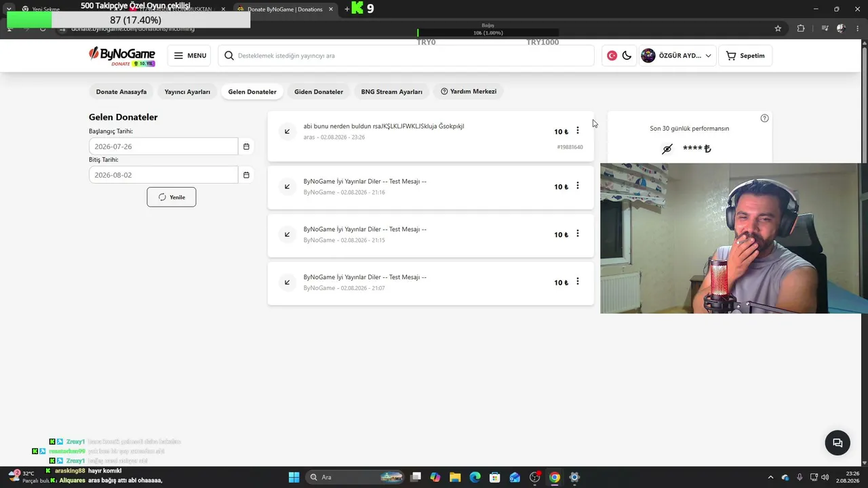Image resolution: width=868 pixels, height=488 pixels.
Task: Open the ByNoGame logo homepage
Action: pyautogui.click(x=122, y=56)
